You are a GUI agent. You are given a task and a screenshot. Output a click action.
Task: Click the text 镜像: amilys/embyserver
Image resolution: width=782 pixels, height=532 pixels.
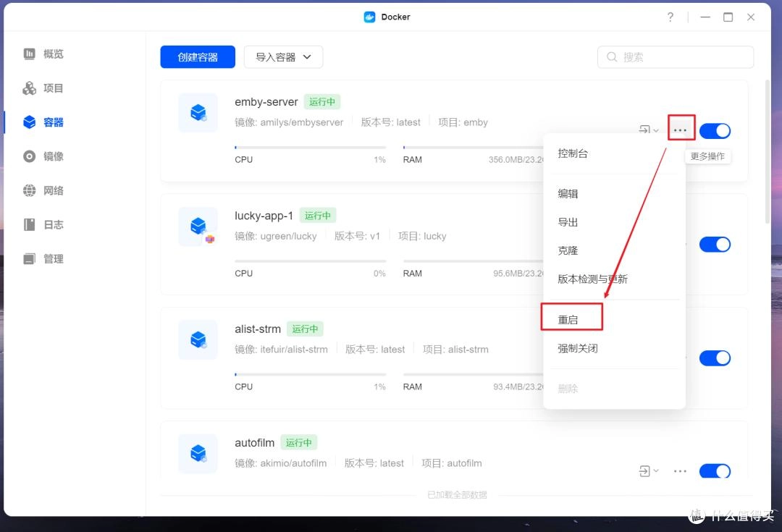[x=289, y=122]
